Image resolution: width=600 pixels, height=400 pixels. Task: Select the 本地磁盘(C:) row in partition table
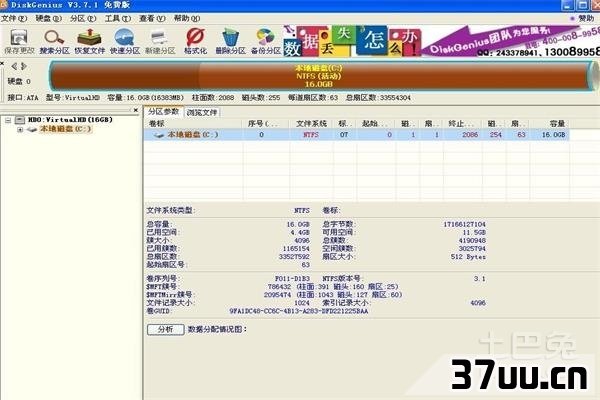[357, 135]
